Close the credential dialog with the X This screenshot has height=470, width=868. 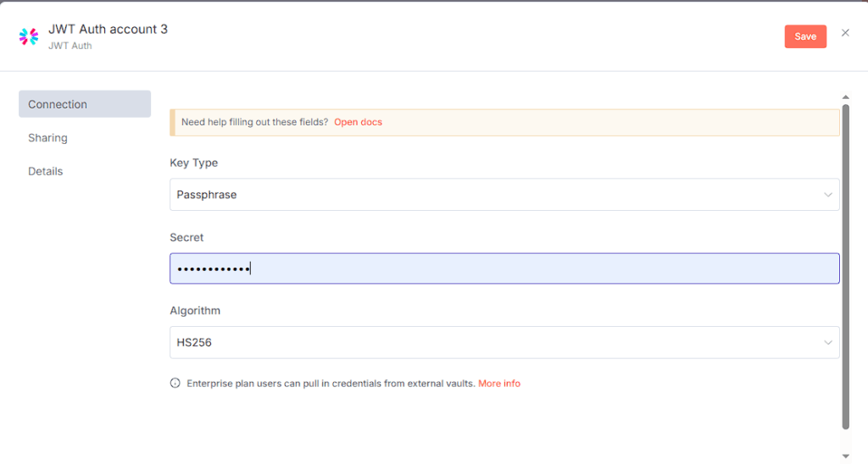845,33
